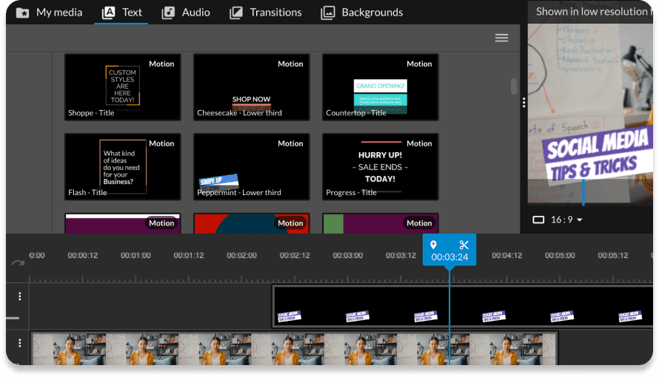Open video track three-dots options menu
The width and height of the screenshot is (659, 377).
click(x=20, y=343)
